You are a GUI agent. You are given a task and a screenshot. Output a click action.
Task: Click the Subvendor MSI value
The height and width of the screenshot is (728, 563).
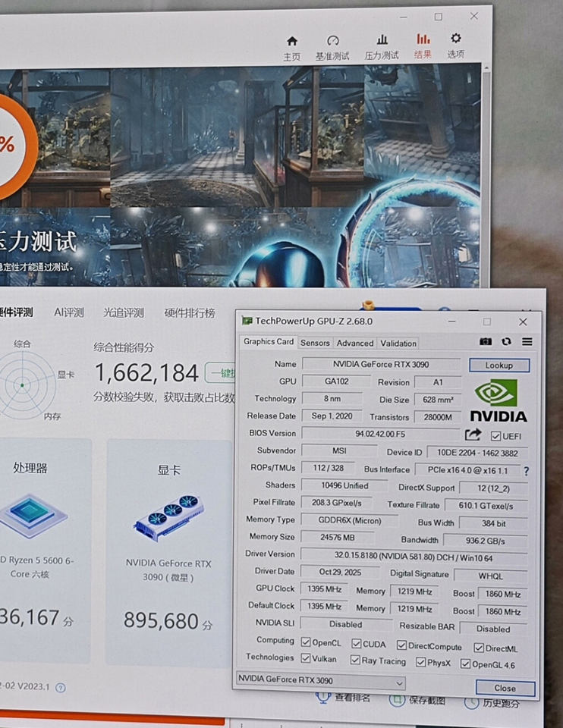tap(339, 450)
